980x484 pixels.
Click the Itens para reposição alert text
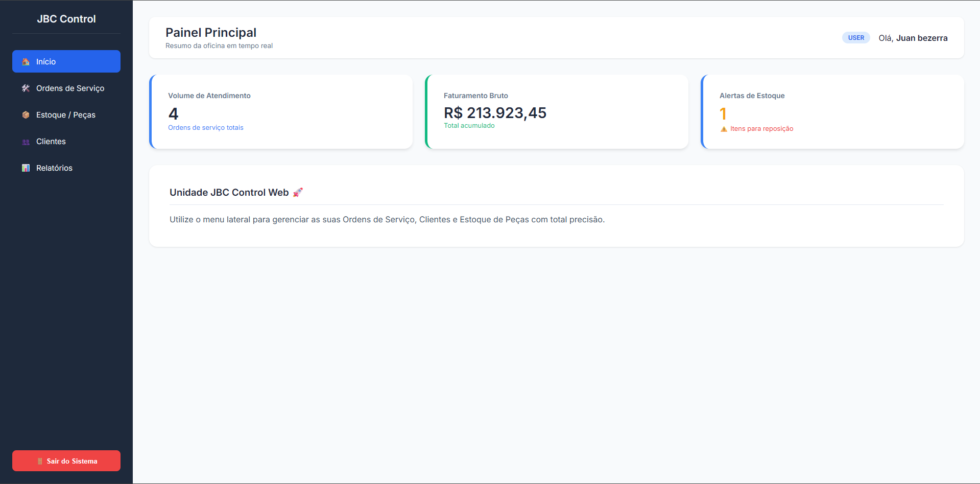tap(761, 129)
